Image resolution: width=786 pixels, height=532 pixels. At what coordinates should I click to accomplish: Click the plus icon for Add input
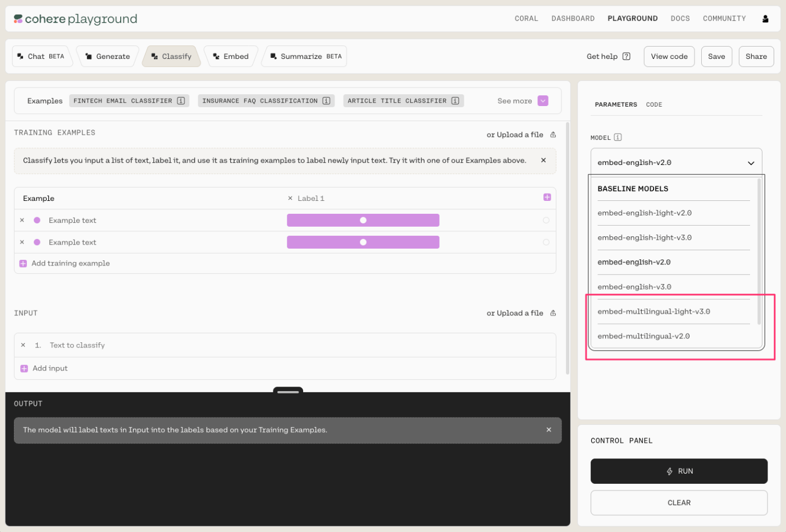pyautogui.click(x=24, y=369)
